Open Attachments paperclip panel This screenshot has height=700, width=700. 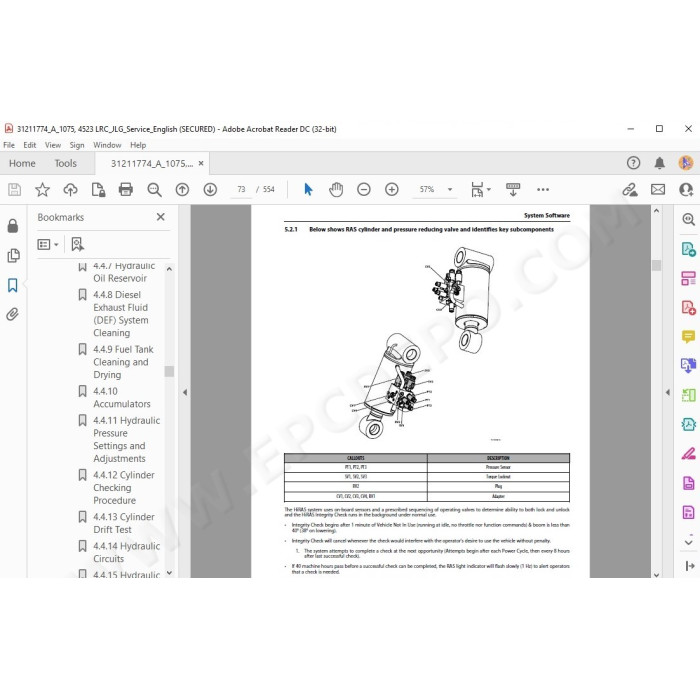(12, 314)
